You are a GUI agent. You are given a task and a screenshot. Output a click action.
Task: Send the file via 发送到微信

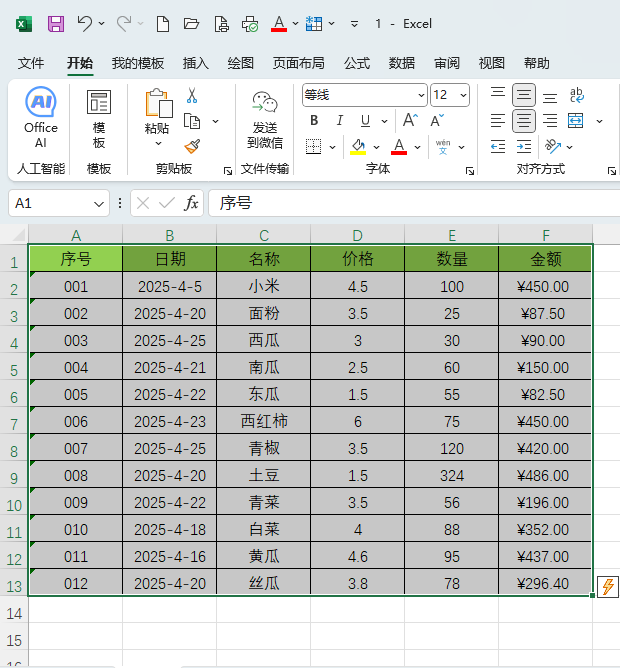(x=265, y=119)
